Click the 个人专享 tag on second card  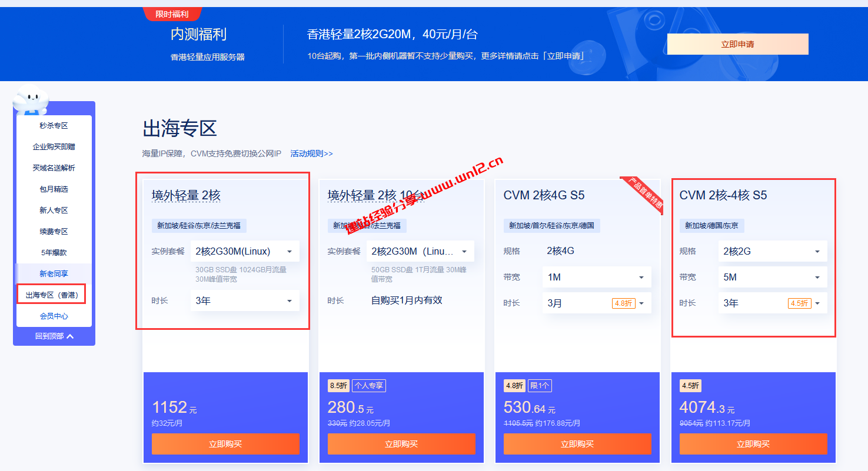coord(369,386)
